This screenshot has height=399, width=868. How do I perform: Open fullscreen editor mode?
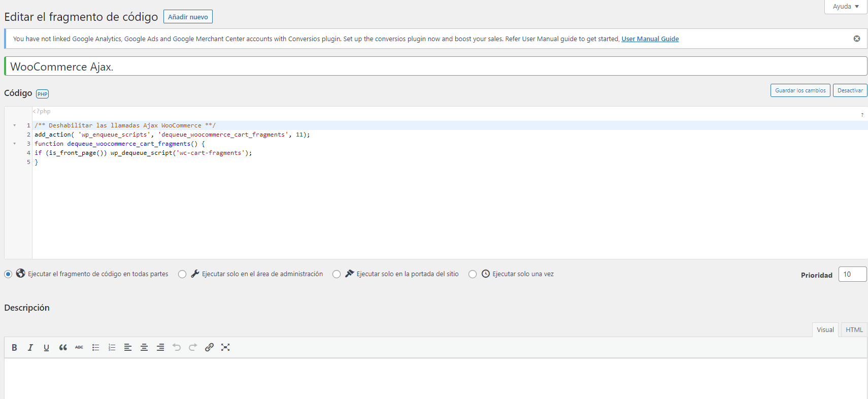[x=225, y=348]
